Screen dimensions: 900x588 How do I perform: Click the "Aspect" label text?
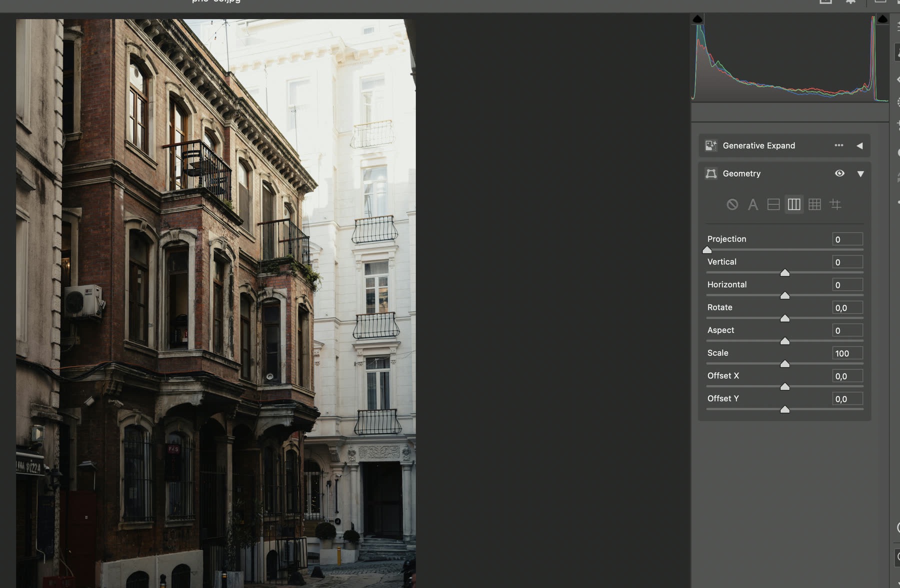pos(720,330)
